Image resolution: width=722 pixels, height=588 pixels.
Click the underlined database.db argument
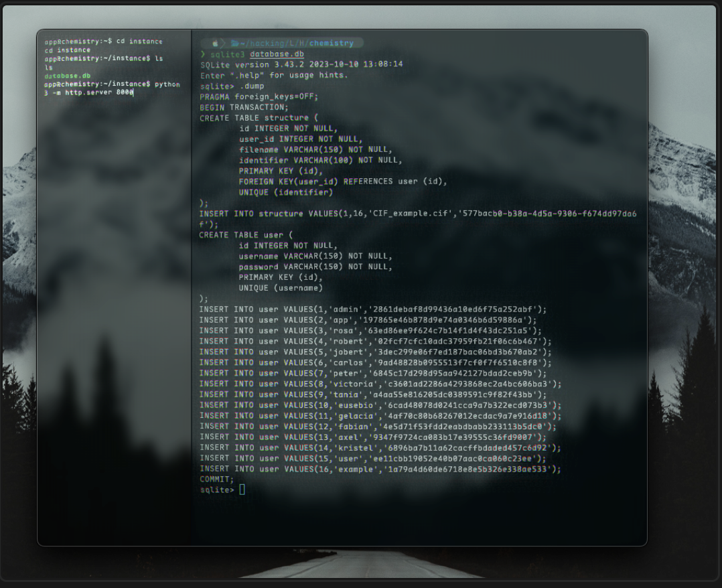pos(277,54)
